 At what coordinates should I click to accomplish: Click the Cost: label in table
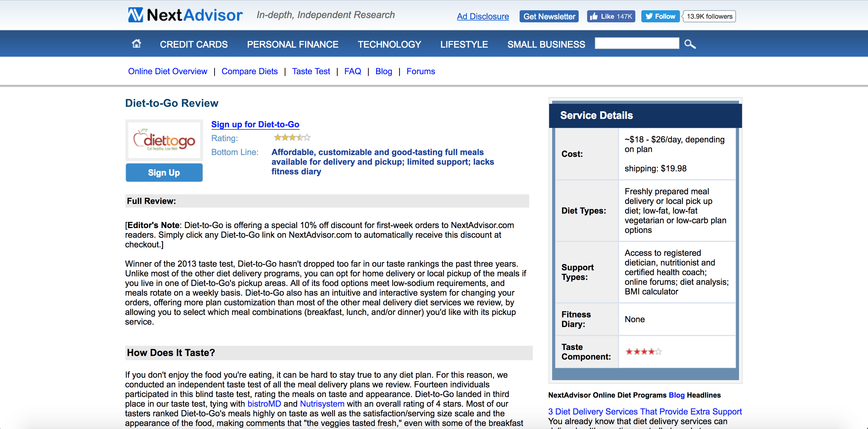pos(572,154)
